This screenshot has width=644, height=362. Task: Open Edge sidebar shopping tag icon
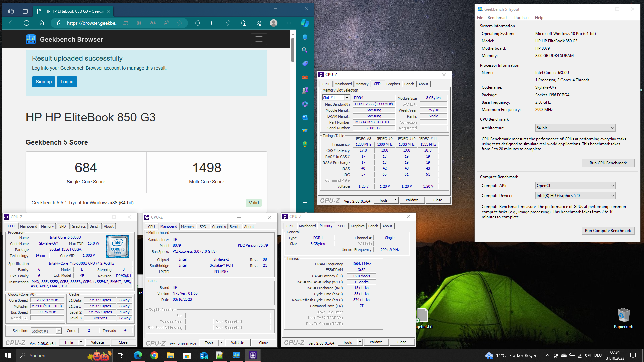click(305, 64)
